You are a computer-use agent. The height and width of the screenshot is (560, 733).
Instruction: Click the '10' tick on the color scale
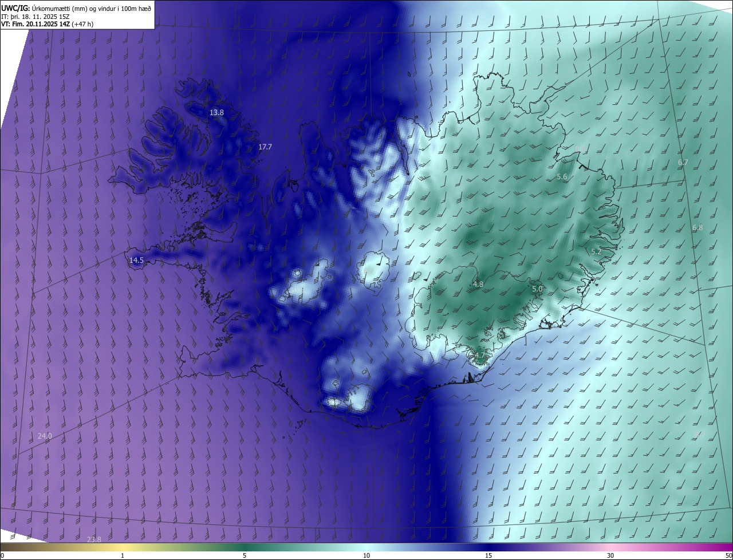[366, 555]
